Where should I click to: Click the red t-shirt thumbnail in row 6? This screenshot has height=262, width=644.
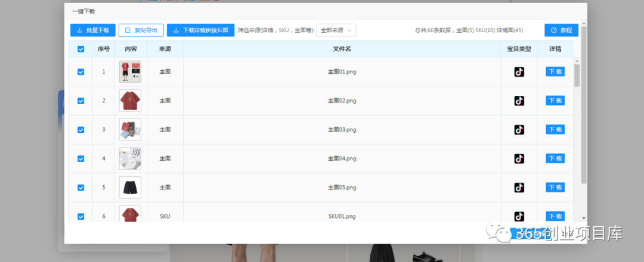pos(130,214)
